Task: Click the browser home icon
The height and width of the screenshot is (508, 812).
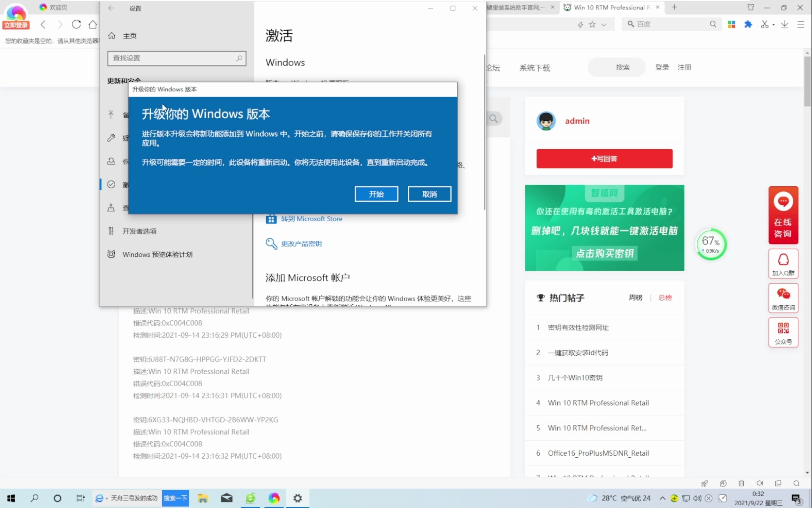Action: (93, 24)
